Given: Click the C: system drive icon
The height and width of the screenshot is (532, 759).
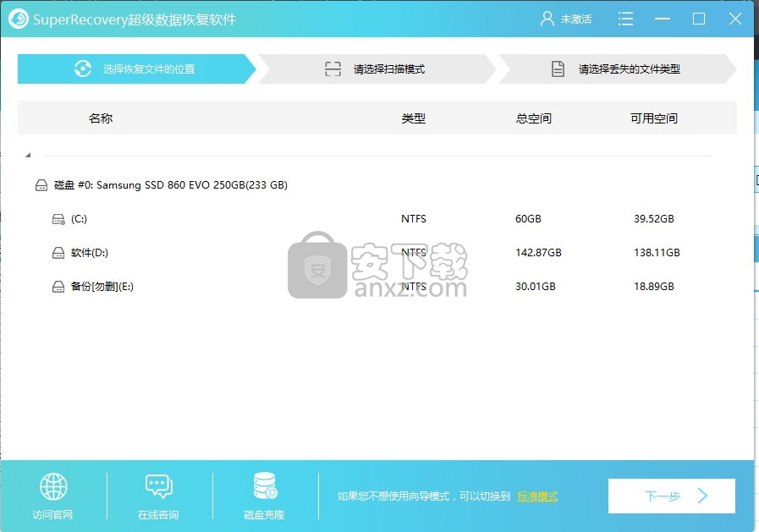Looking at the screenshot, I should (x=58, y=219).
